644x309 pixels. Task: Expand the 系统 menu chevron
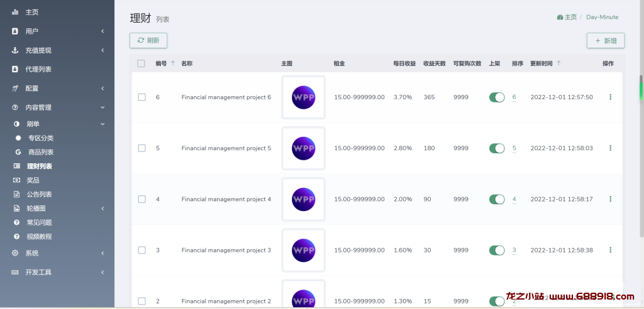pos(103,253)
